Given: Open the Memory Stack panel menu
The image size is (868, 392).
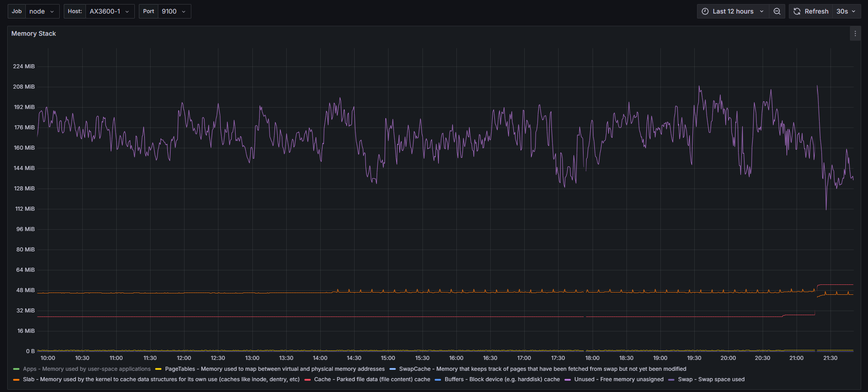Looking at the screenshot, I should click(x=855, y=33).
